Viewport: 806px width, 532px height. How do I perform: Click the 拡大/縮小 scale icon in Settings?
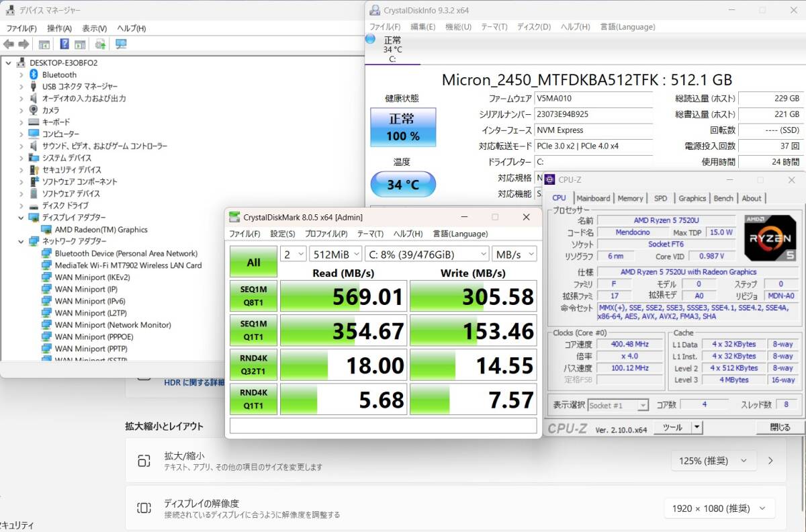coord(144,461)
